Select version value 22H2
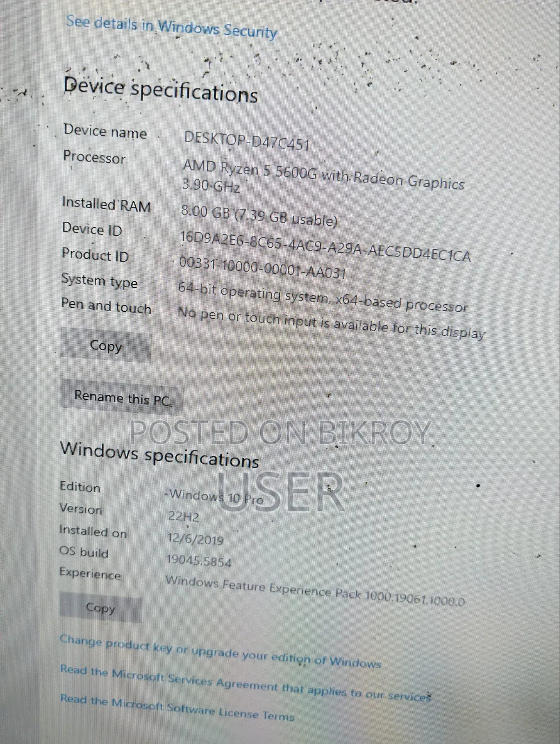 pyautogui.click(x=184, y=516)
